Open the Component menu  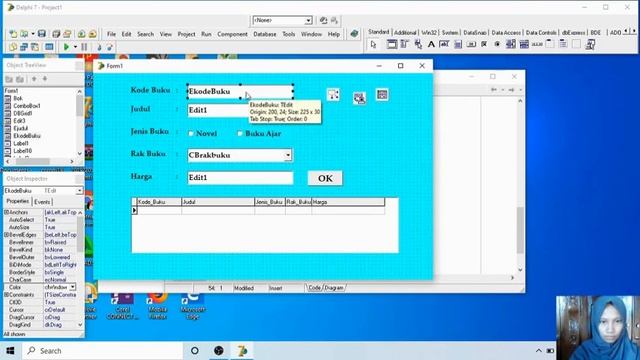[232, 34]
